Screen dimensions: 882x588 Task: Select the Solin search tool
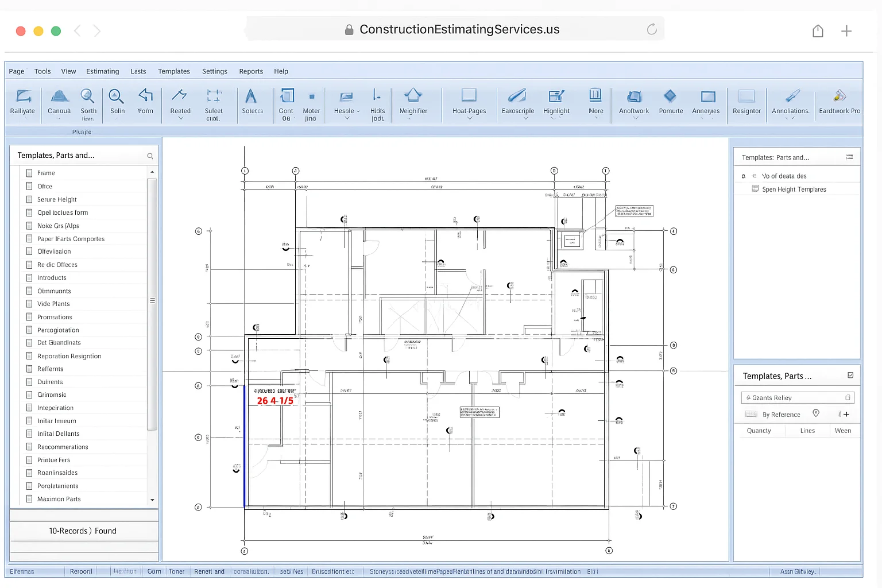coord(117,96)
